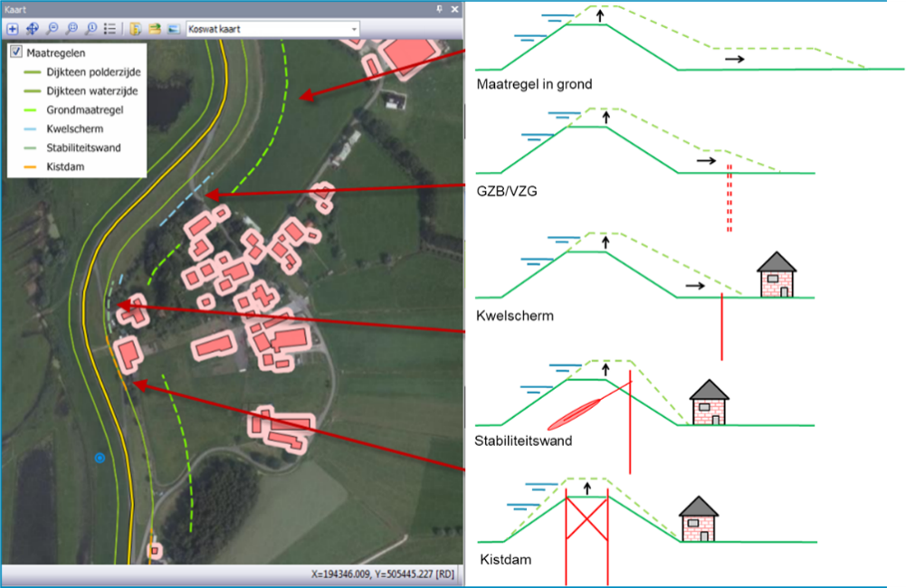Screen dimensions: 906x588
Task: Click the blue circle marker on map
Action: click(100, 458)
